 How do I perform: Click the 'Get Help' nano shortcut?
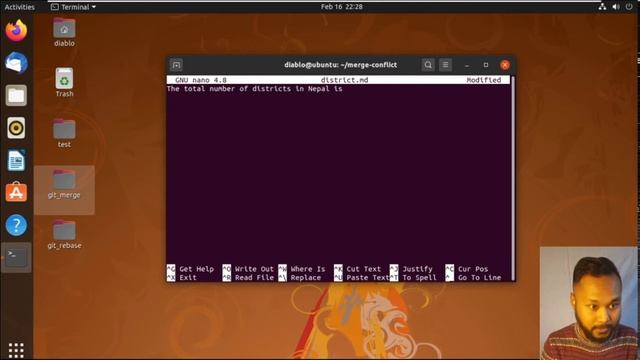click(196, 269)
